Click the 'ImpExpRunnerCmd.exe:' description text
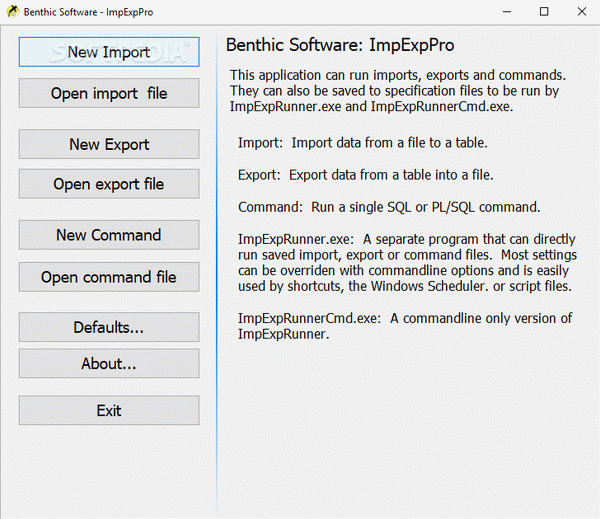Viewport: 600px width, 519px height. click(x=405, y=326)
